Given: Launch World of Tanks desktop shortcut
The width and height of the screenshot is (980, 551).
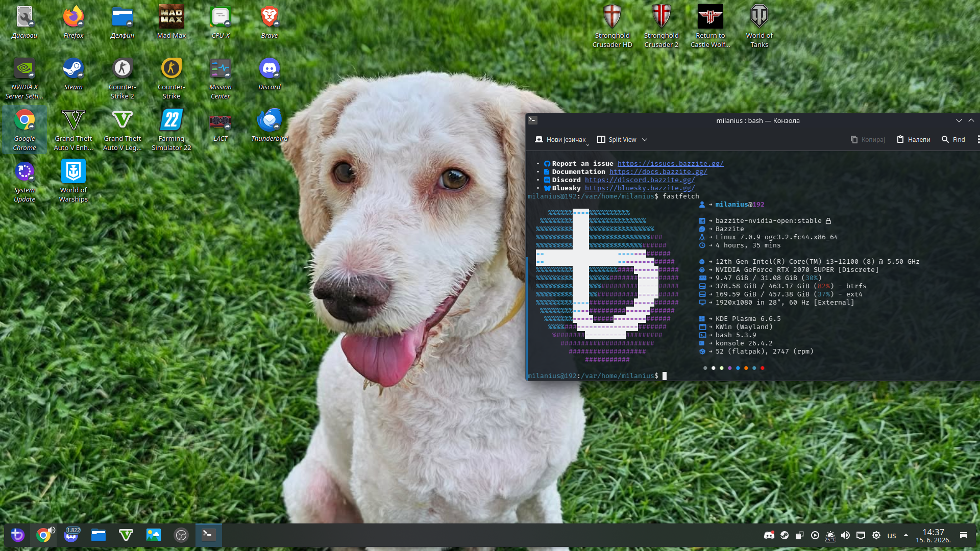Looking at the screenshot, I should (759, 27).
